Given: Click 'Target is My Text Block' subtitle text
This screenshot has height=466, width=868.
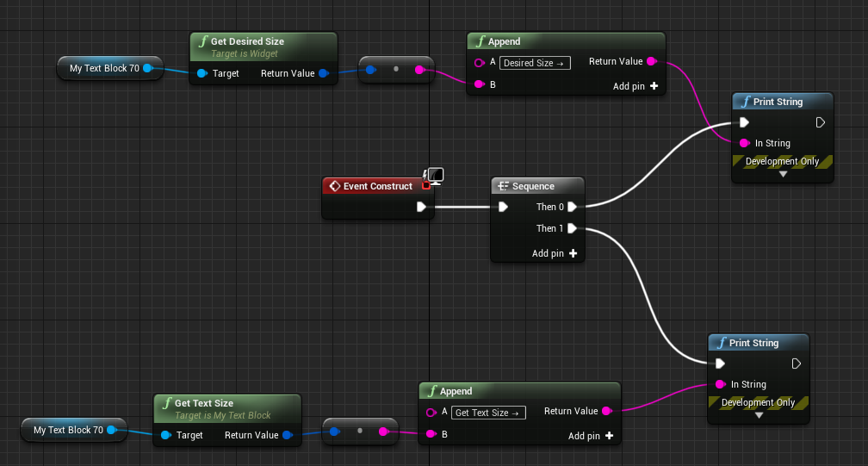Looking at the screenshot, I should coord(222,415).
